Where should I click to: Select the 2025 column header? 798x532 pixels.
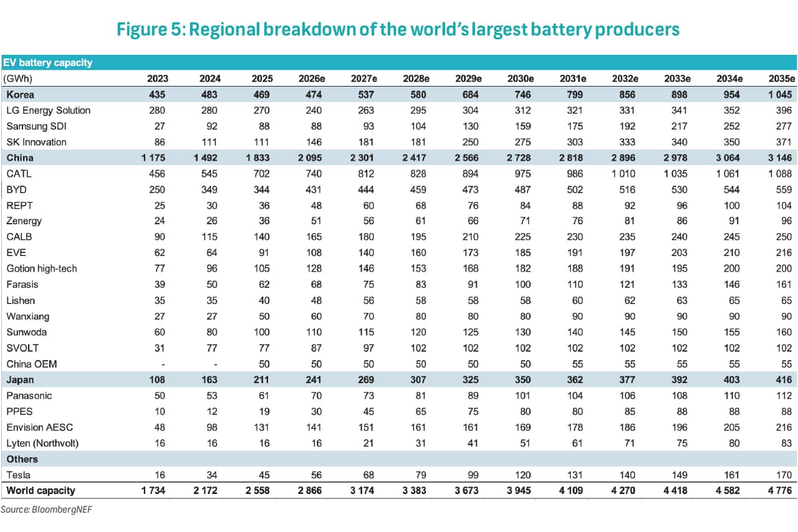(262, 78)
